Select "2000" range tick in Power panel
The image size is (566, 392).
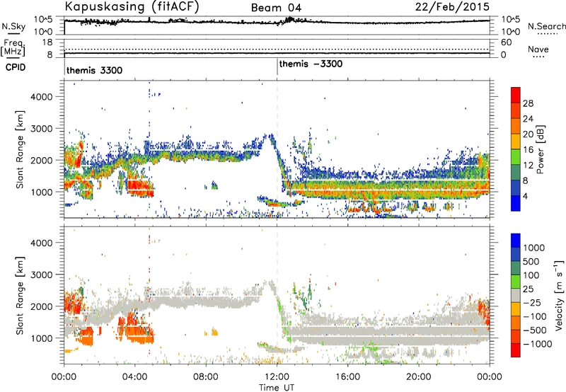41,160
